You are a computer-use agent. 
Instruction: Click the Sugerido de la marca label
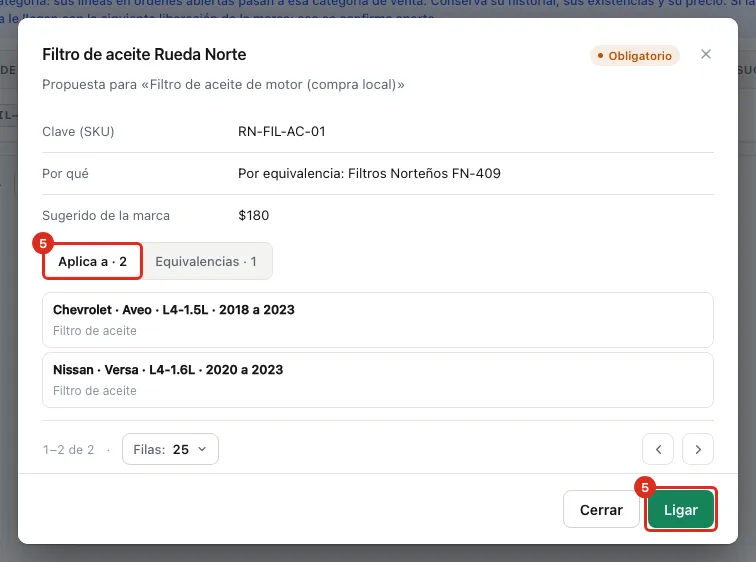[106, 215]
